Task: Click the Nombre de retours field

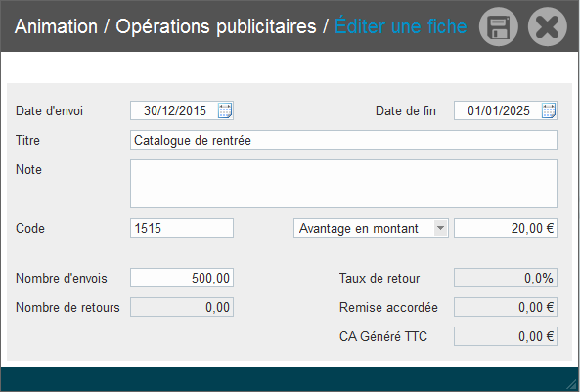Action: (182, 307)
